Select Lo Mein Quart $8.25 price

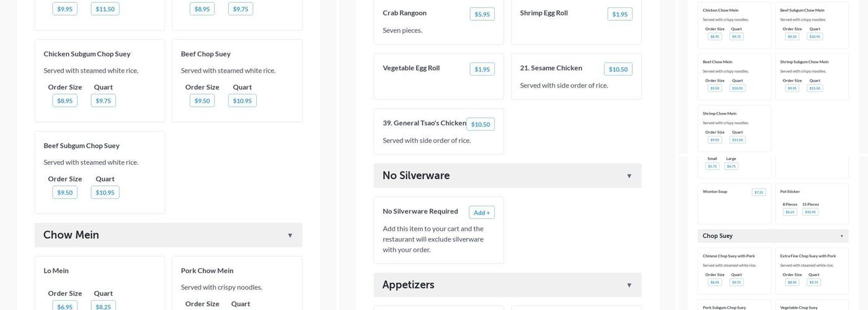pyautogui.click(x=103, y=306)
